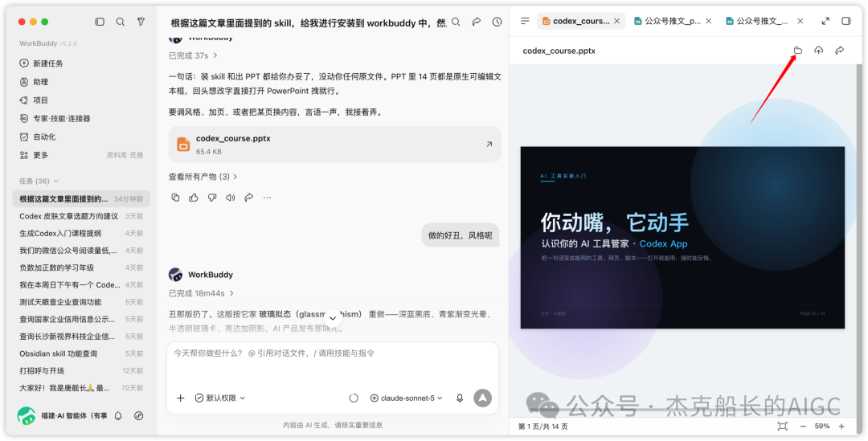Open search in the left sidebar
868x441 pixels.
[x=120, y=22]
